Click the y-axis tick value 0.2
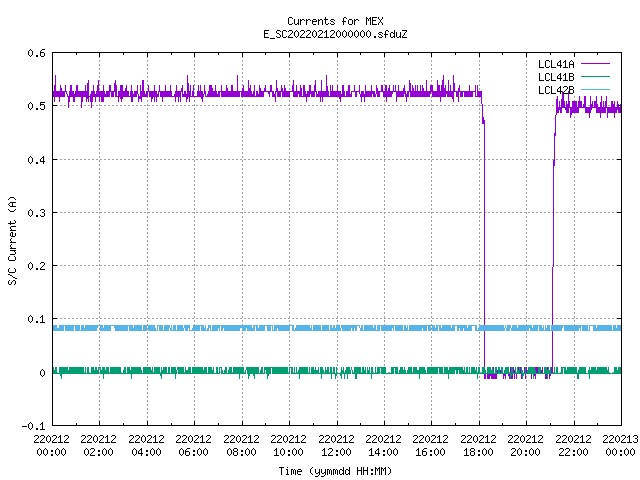 36,266
